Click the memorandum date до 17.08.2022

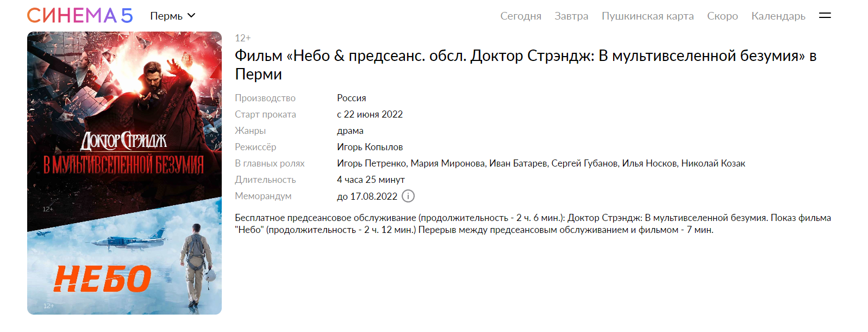(367, 196)
